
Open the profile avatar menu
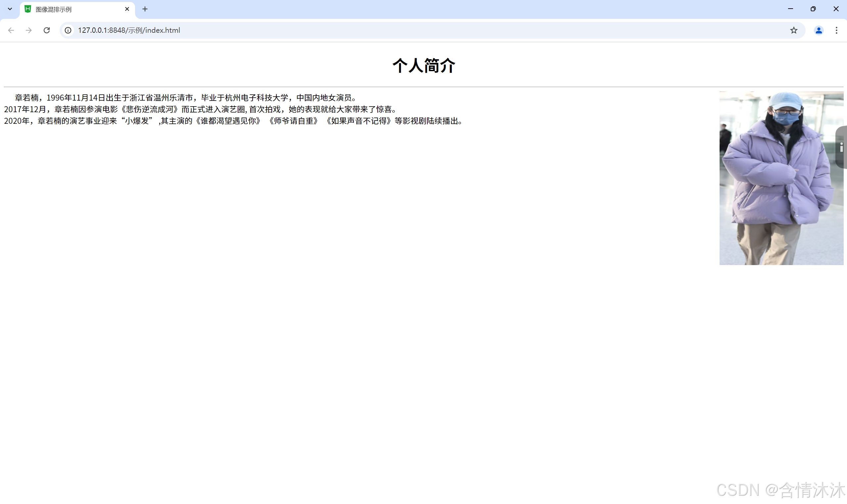click(819, 30)
